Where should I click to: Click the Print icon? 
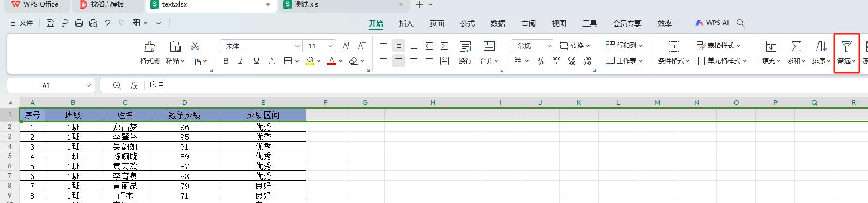[x=79, y=23]
